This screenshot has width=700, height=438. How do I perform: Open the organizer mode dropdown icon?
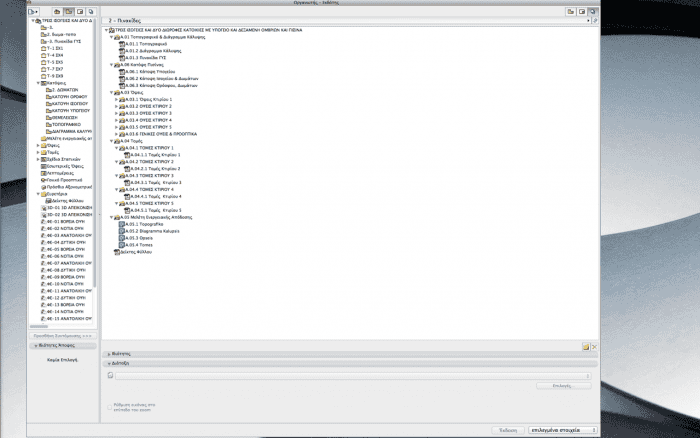point(33,12)
